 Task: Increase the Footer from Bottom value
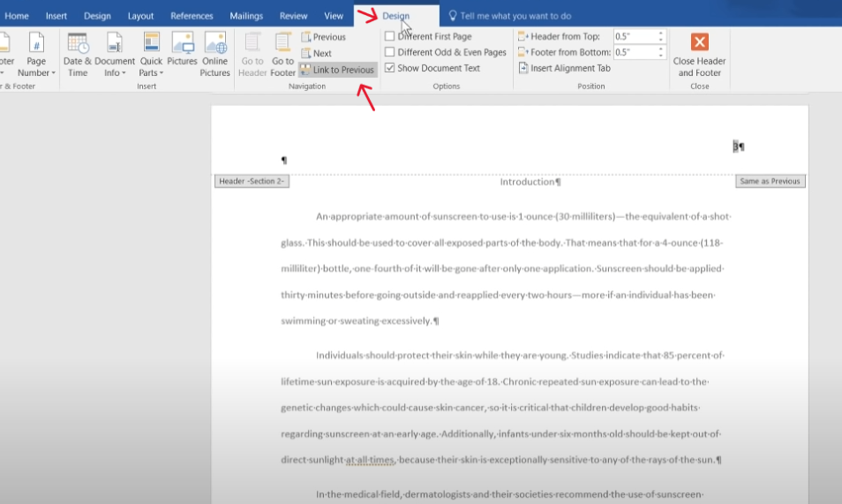click(661, 49)
